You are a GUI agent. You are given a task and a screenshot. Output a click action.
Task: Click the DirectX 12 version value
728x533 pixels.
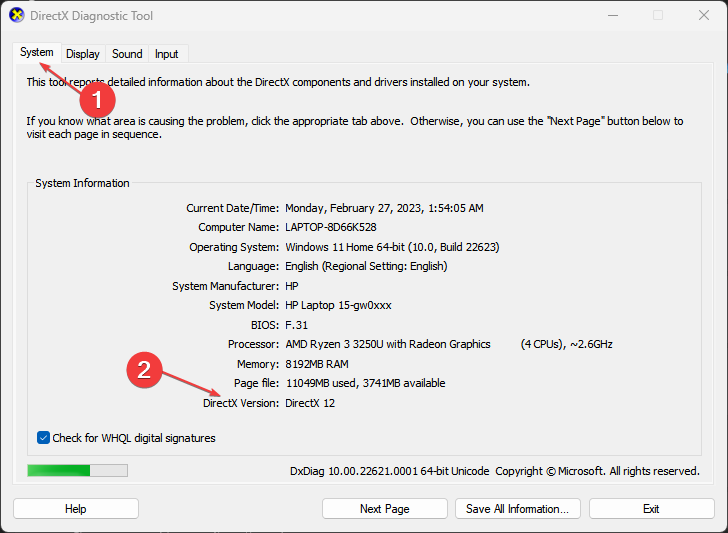(x=310, y=403)
